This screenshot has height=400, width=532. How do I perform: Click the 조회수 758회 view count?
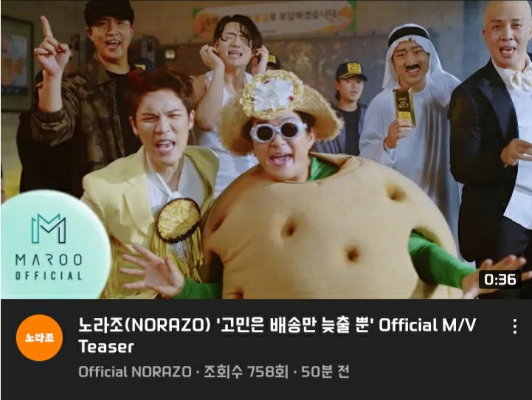coord(246,372)
